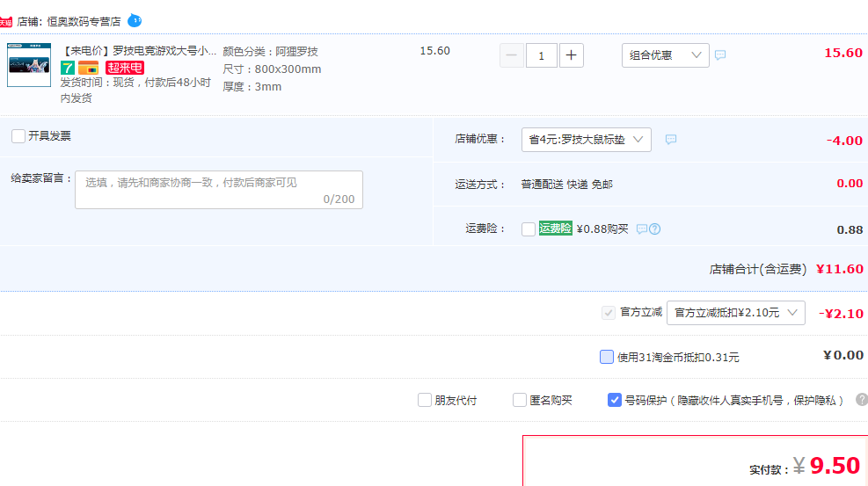Expand the 省4元:罗技大鼠标垫 discount dropdown

587,140
